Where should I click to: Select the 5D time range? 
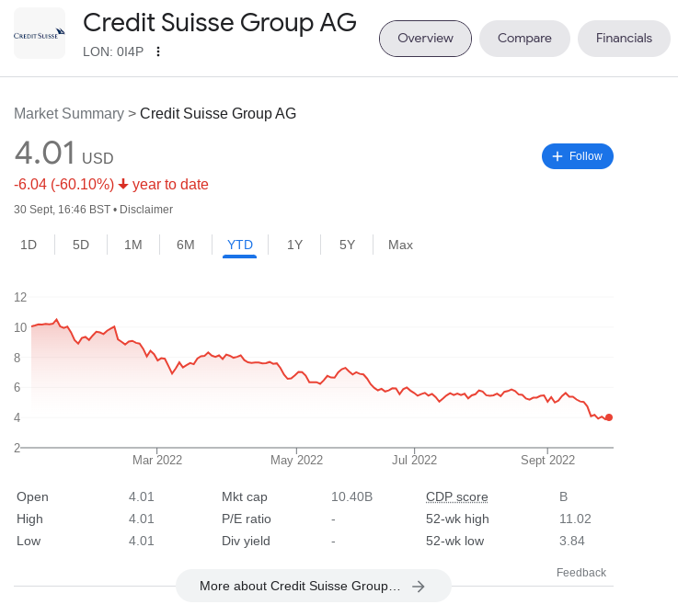coord(81,245)
